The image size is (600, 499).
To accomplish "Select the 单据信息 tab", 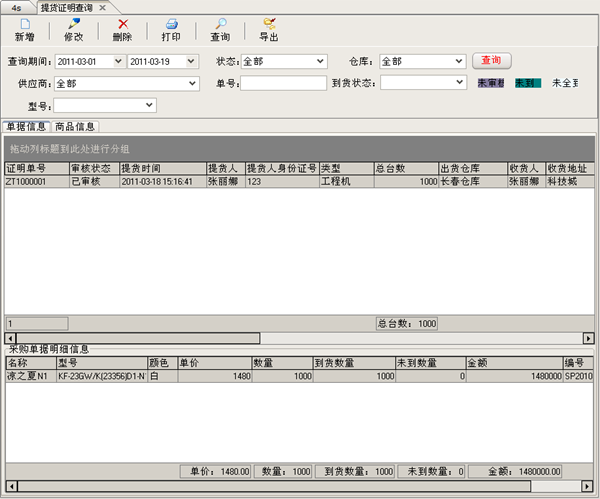I will coord(27,127).
